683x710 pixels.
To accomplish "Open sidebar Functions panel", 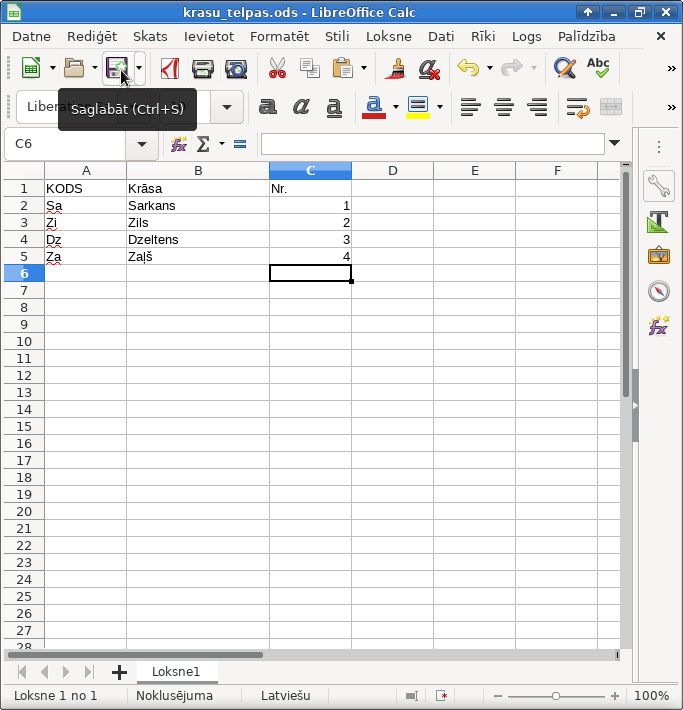I will [x=659, y=326].
